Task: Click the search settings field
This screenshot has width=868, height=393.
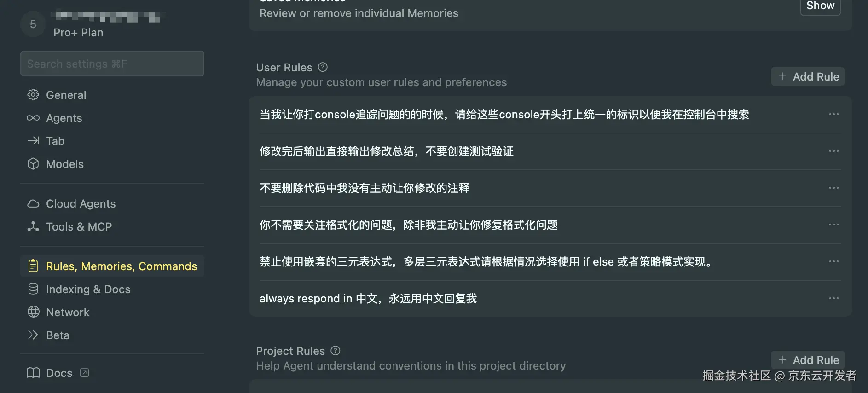Action: click(112, 64)
